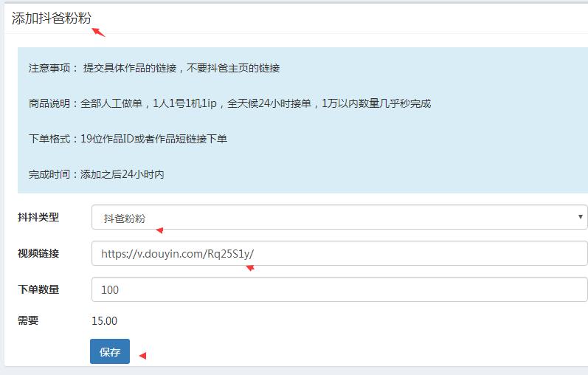Image resolution: width=588 pixels, height=375 pixels.
Task: Click the 下单格式 instruction line
Action: pos(128,139)
